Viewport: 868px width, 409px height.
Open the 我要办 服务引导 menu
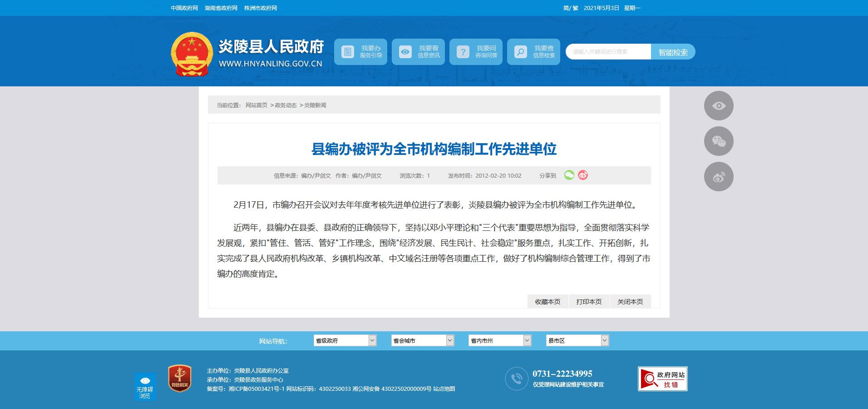coord(360,52)
